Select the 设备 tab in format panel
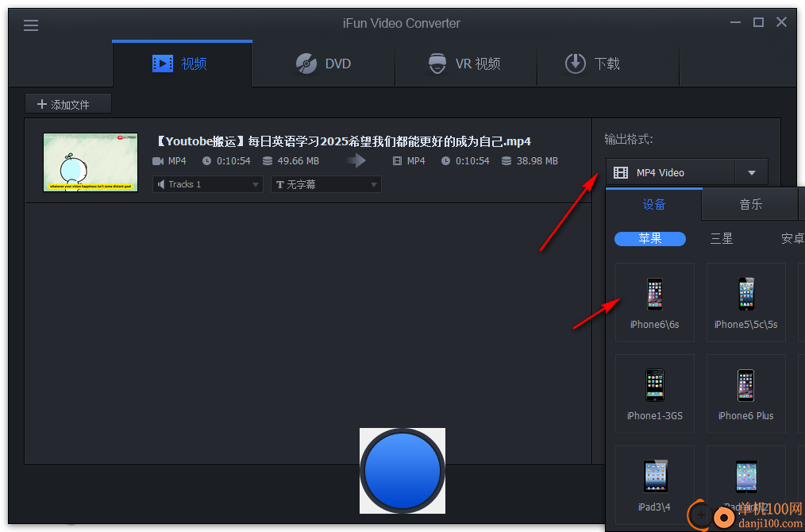This screenshot has height=532, width=805. 653,204
